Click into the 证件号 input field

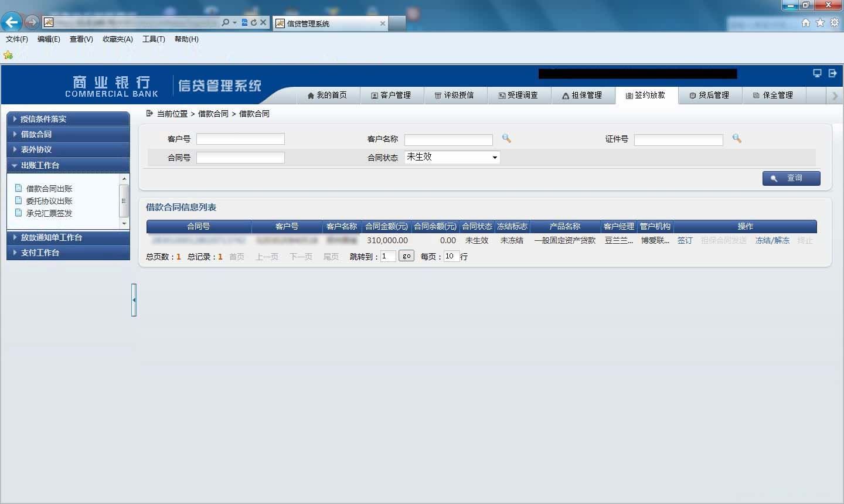pos(678,139)
